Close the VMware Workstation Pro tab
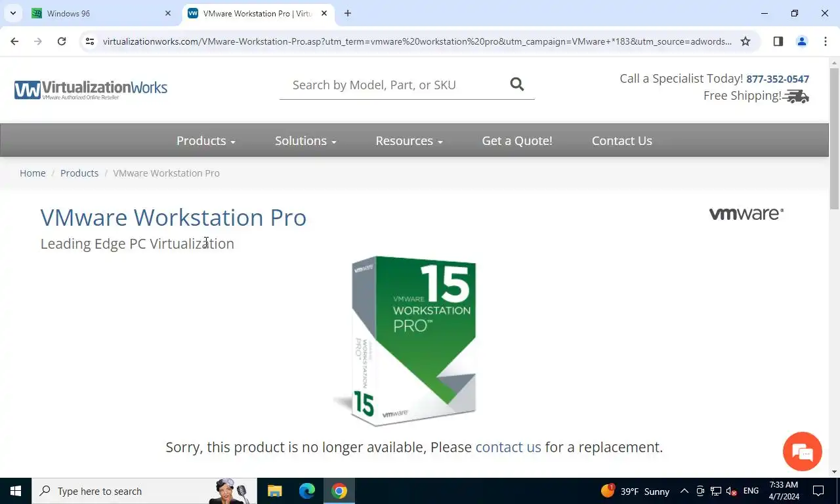 pos(324,13)
